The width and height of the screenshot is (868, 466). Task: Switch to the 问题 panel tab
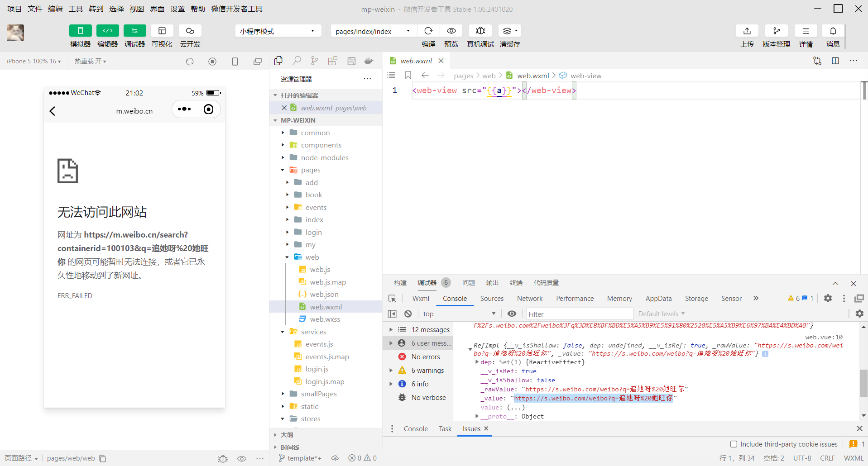click(x=469, y=283)
